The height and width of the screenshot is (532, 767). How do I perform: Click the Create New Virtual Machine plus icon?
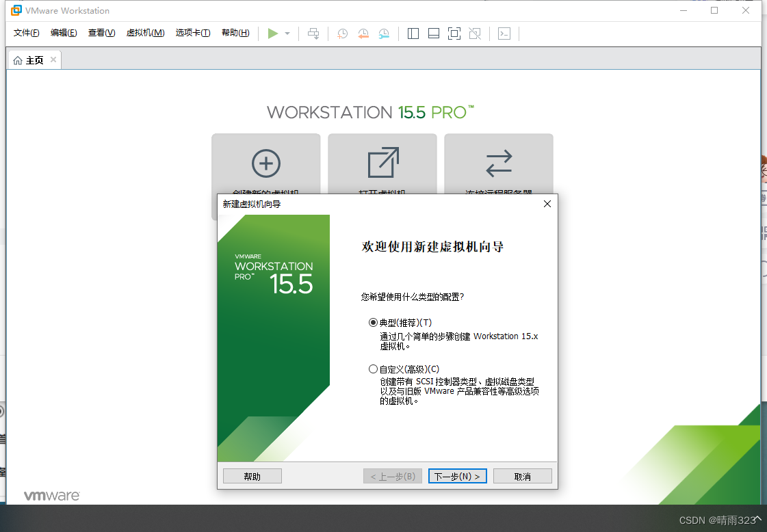(x=266, y=163)
